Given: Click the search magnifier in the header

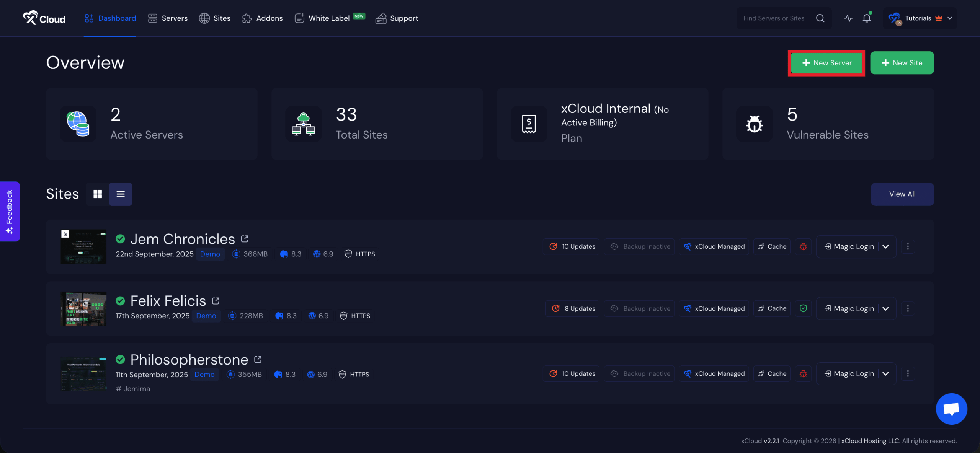Looking at the screenshot, I should (820, 18).
